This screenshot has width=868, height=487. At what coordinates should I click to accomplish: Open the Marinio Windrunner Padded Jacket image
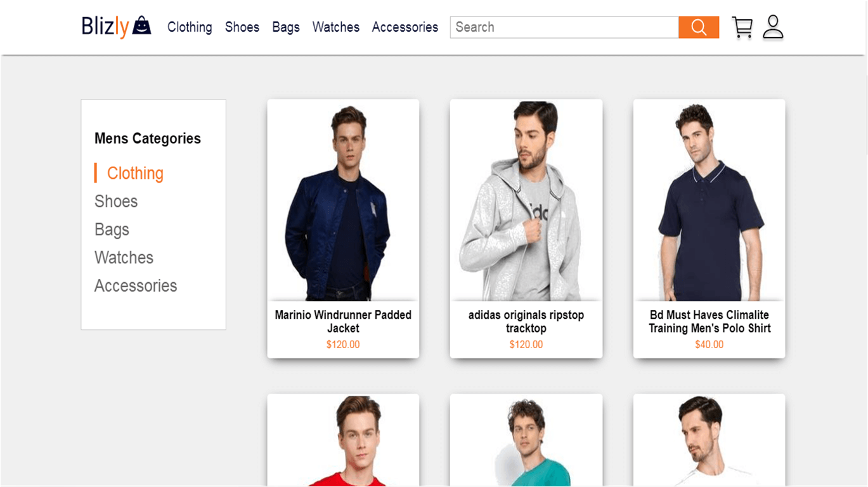343,200
